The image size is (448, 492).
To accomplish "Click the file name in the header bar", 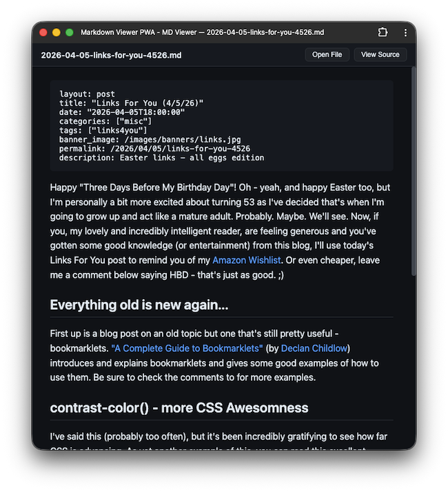I will (111, 55).
